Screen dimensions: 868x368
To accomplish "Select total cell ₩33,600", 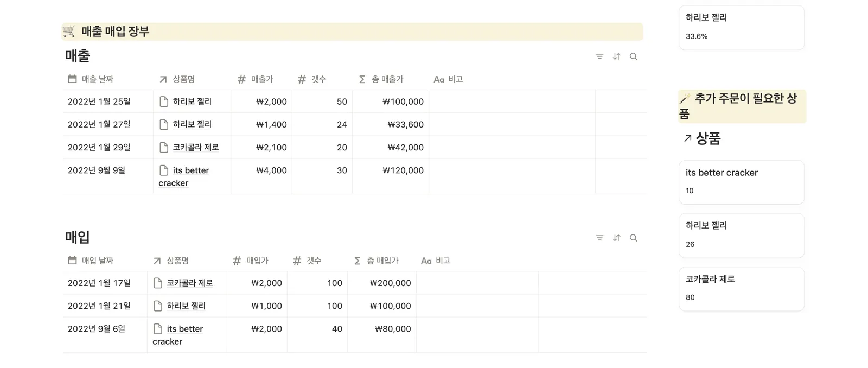I will 391,124.
